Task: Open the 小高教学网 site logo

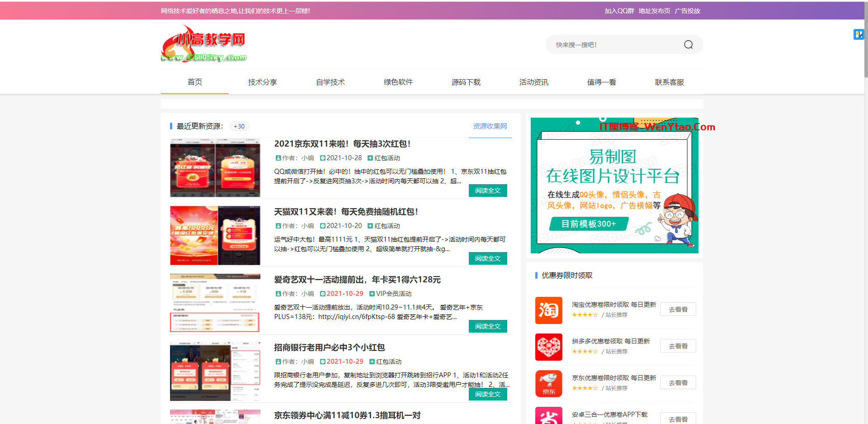Action: click(x=204, y=44)
